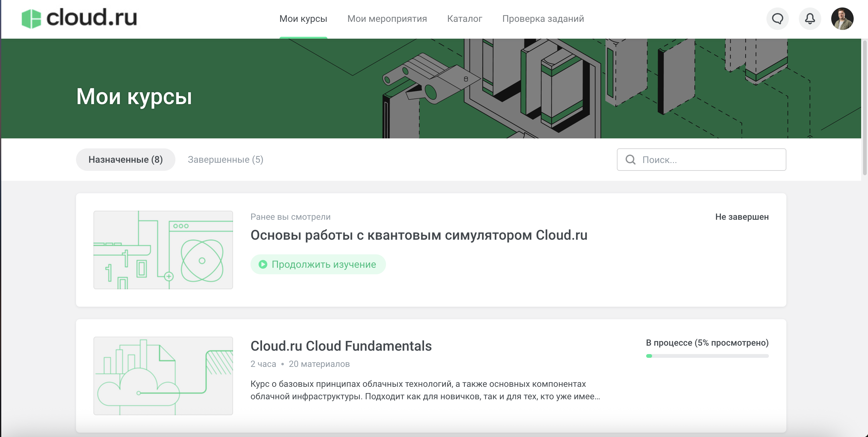The image size is (868, 437).
Task: Click the Cloud Fundamentals course description
Action: [425, 390]
